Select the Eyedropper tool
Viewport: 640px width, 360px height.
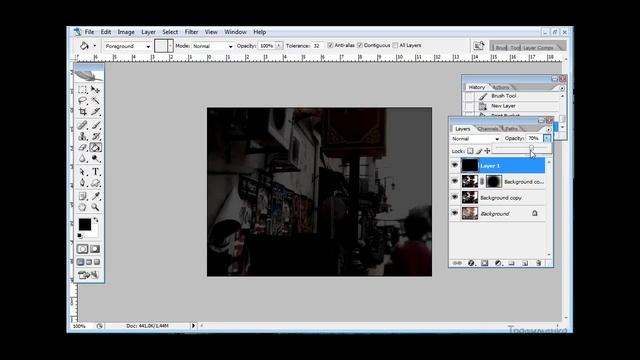click(x=96, y=196)
